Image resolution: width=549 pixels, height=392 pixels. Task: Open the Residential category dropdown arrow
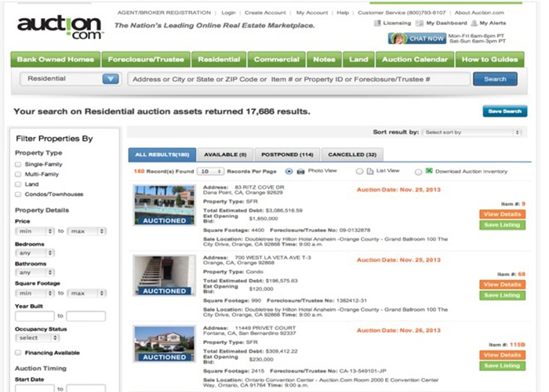[x=111, y=78]
